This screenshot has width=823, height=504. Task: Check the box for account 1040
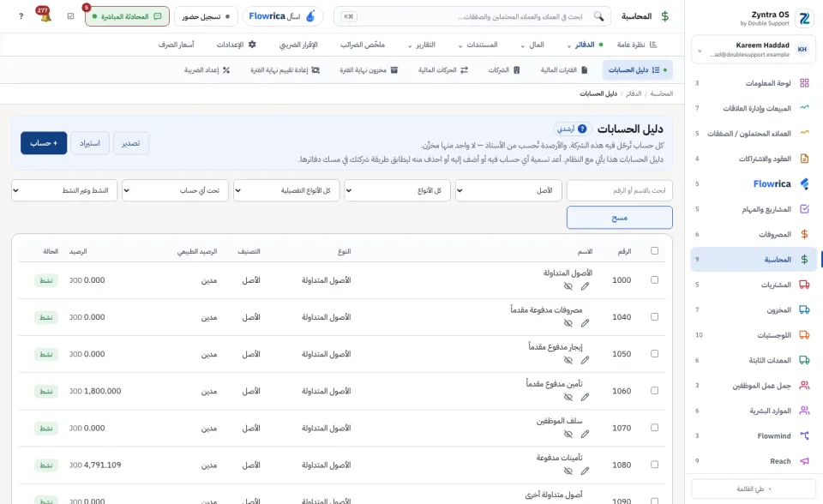coord(654,316)
